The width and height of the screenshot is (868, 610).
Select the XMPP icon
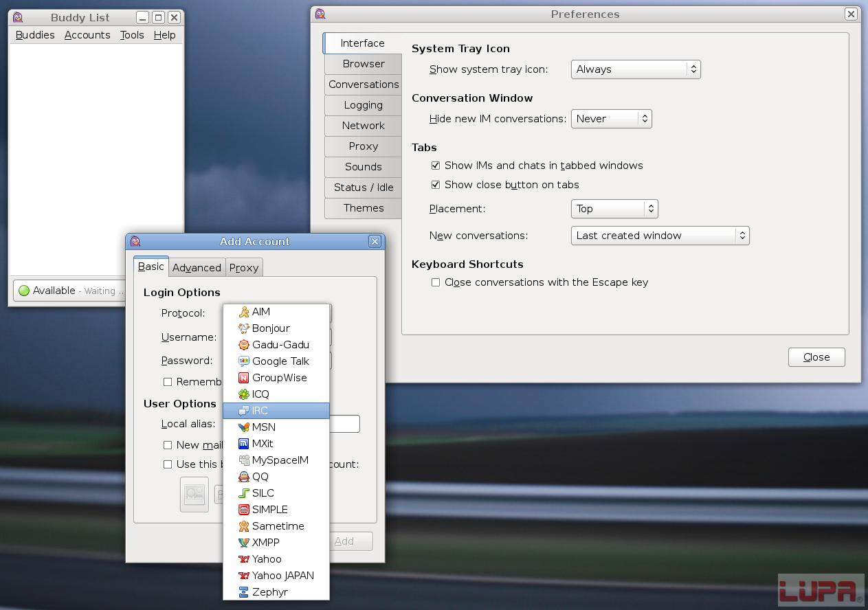point(243,543)
